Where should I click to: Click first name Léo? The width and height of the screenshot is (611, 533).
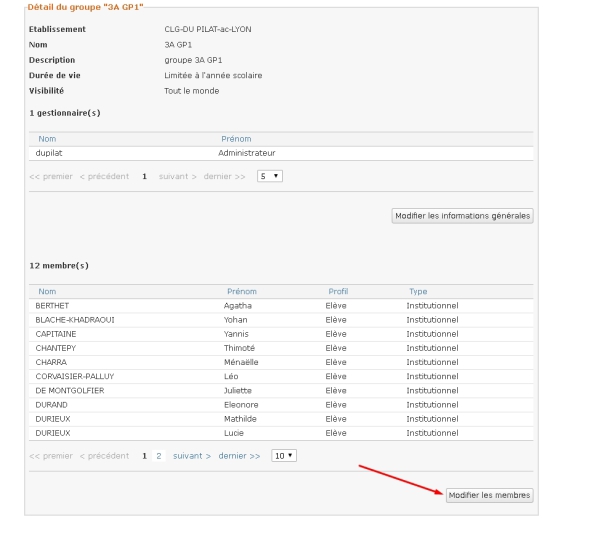click(x=231, y=376)
